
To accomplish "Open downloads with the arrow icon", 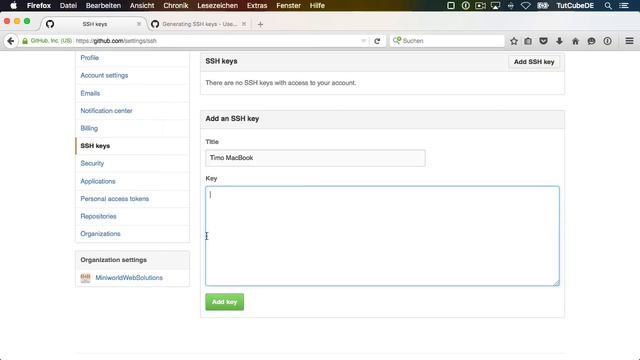I will click(x=559, y=41).
